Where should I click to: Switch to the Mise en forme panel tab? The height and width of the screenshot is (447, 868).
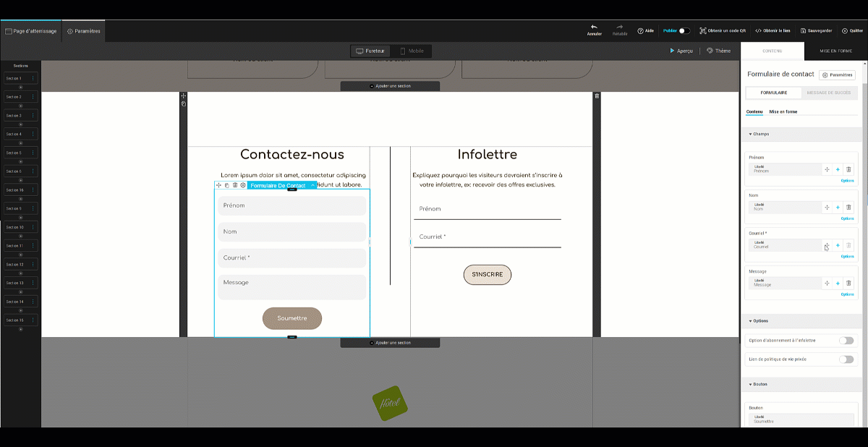(835, 51)
